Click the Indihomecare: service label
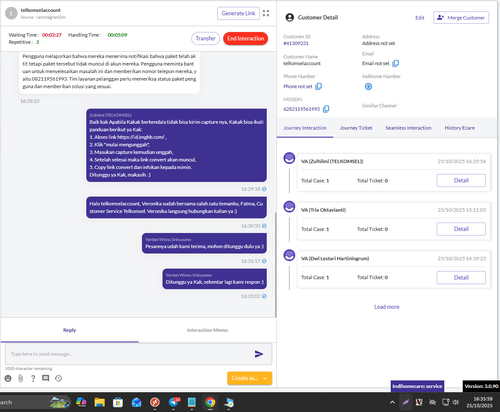Image resolution: width=500 pixels, height=412 pixels. 417,386
